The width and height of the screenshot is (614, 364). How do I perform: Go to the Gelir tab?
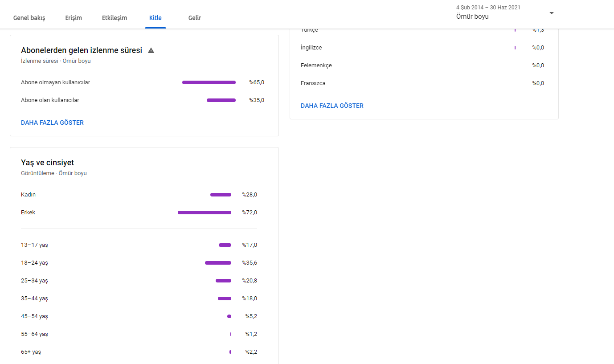pos(195,18)
